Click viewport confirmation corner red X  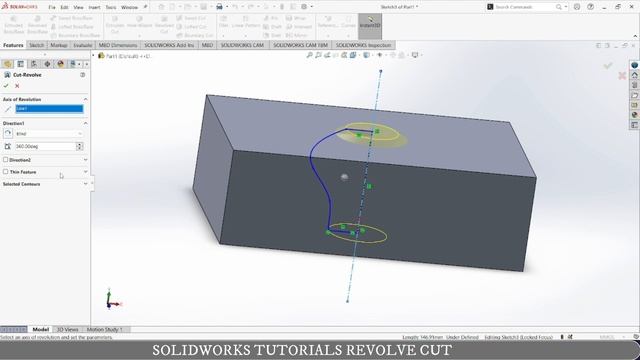point(622,76)
